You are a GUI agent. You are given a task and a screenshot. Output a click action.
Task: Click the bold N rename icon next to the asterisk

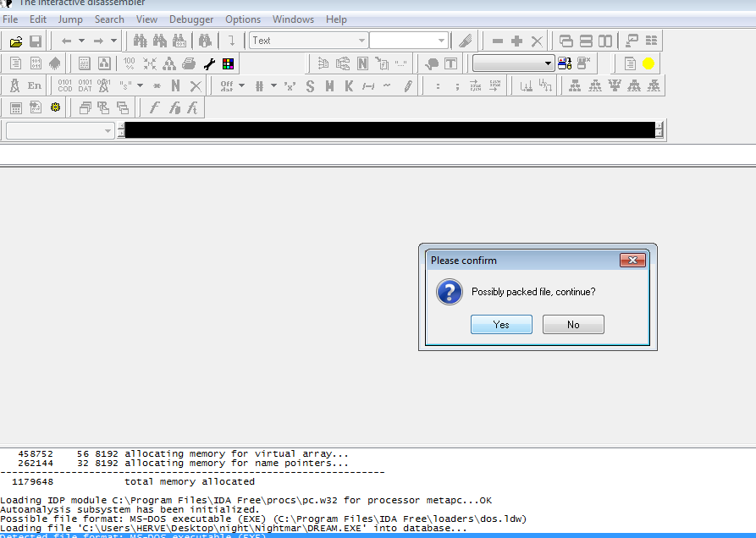tap(175, 85)
